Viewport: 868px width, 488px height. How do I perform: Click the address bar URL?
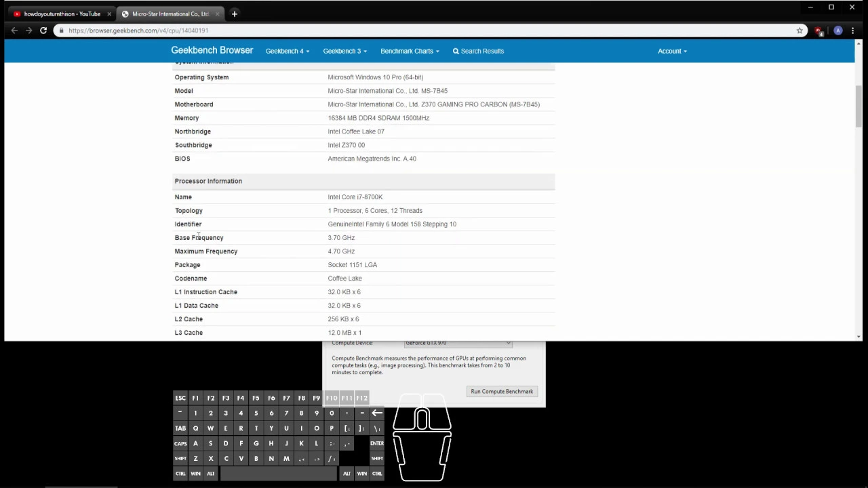138,30
